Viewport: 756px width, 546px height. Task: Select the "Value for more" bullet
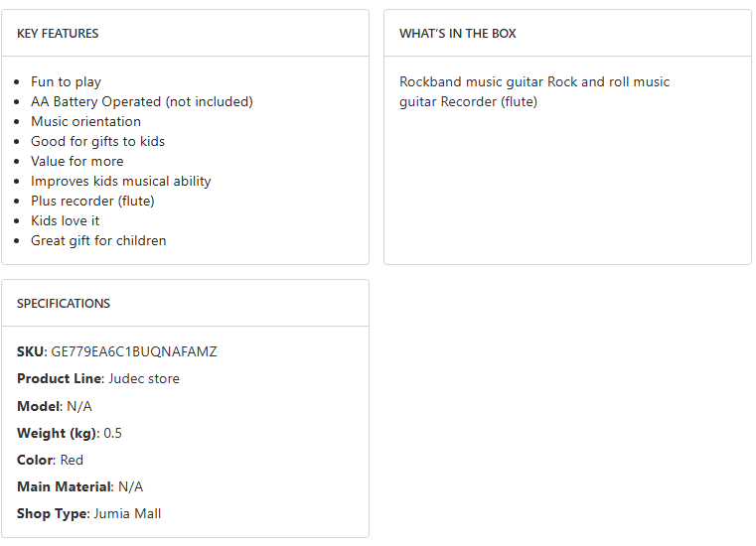(x=77, y=161)
